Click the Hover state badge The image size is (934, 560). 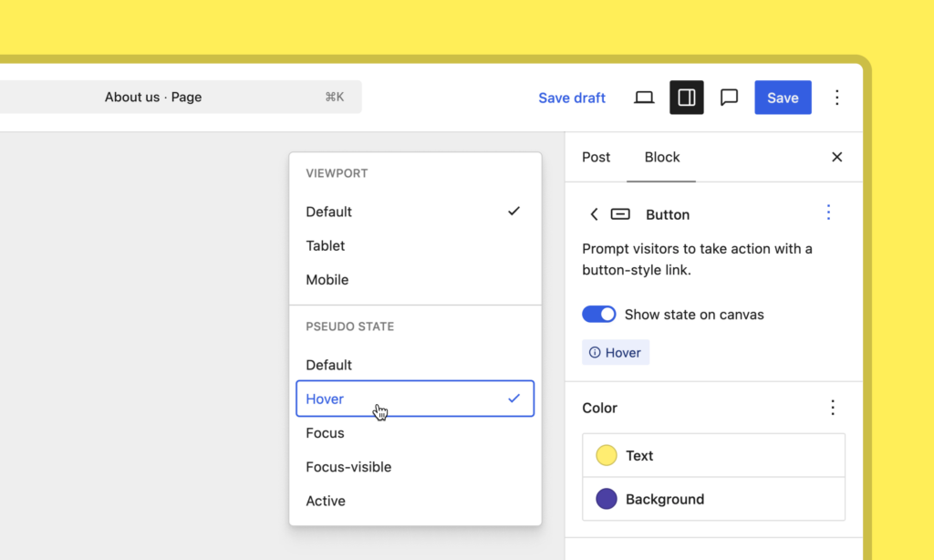point(616,353)
